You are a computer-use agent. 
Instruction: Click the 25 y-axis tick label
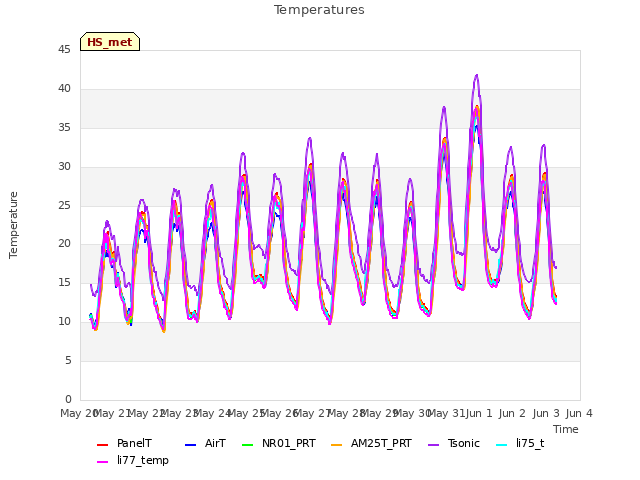click(x=64, y=205)
